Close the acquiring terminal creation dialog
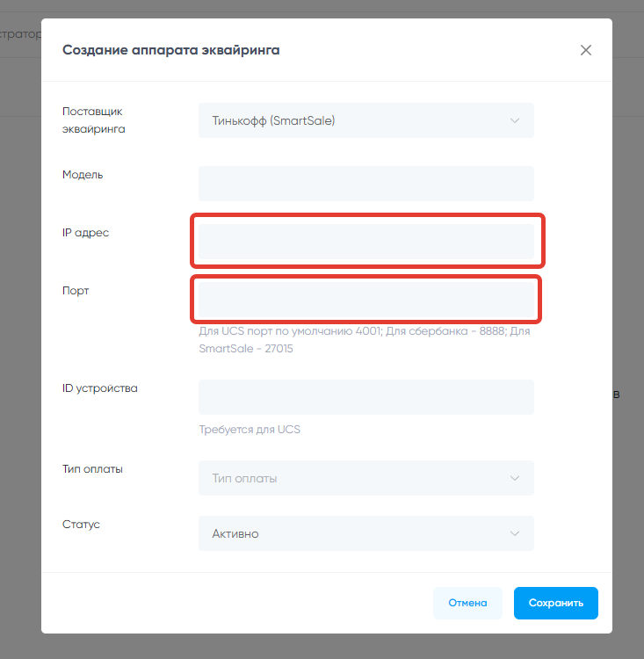Image resolution: width=644 pixels, height=659 pixels. pos(586,50)
